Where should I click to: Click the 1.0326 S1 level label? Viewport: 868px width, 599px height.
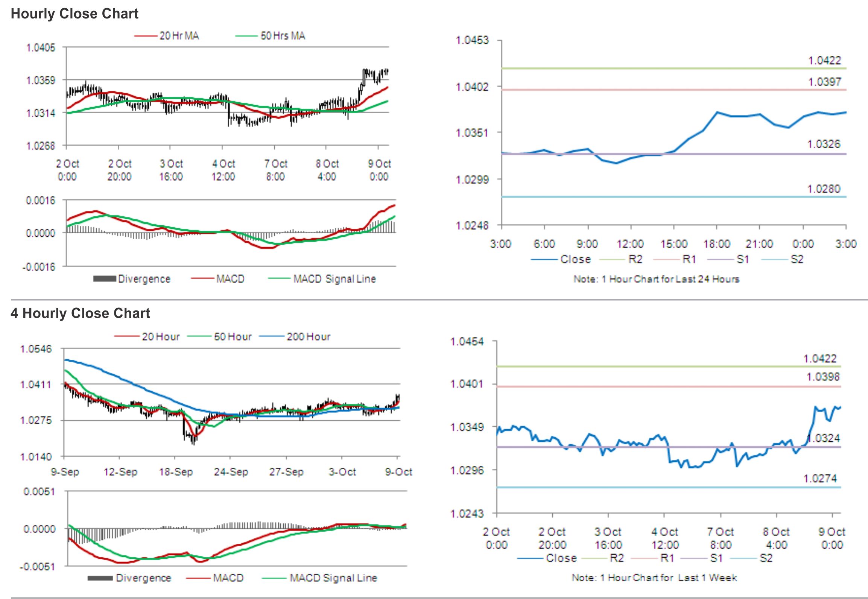(824, 144)
